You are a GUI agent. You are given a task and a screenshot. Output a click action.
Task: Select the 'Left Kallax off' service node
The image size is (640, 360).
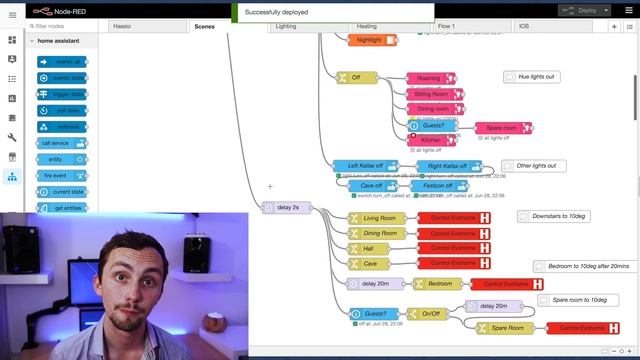pos(365,166)
